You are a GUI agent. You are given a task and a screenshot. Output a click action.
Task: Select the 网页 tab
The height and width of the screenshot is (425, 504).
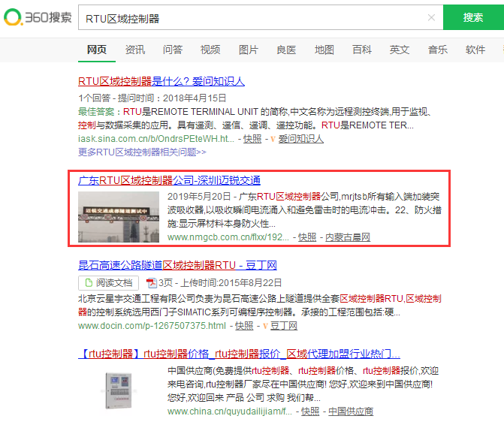point(97,50)
